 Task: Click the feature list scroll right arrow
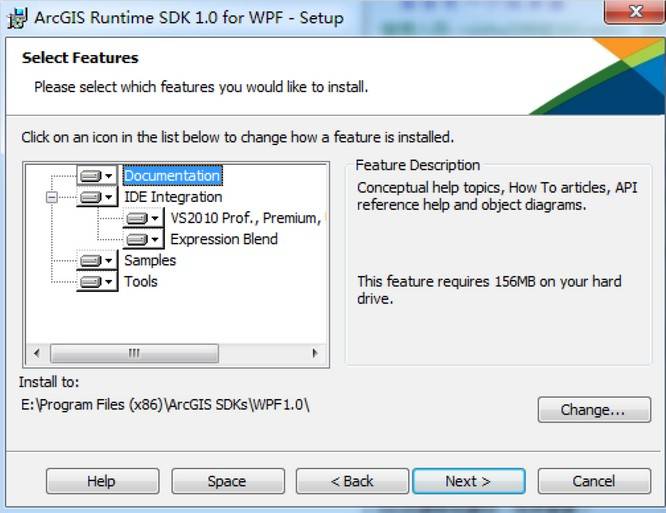coord(315,353)
